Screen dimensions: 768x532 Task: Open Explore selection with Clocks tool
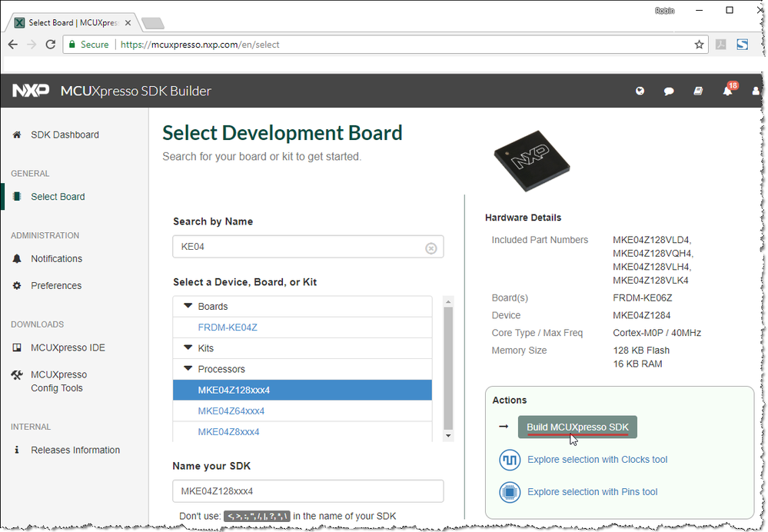coord(597,460)
